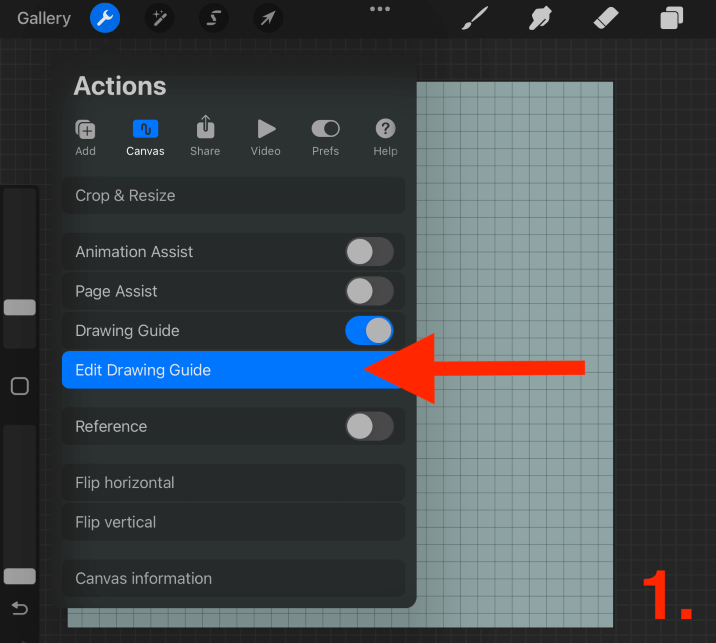Click the brush opacity slider handle
The height and width of the screenshot is (643, 716).
(20, 576)
